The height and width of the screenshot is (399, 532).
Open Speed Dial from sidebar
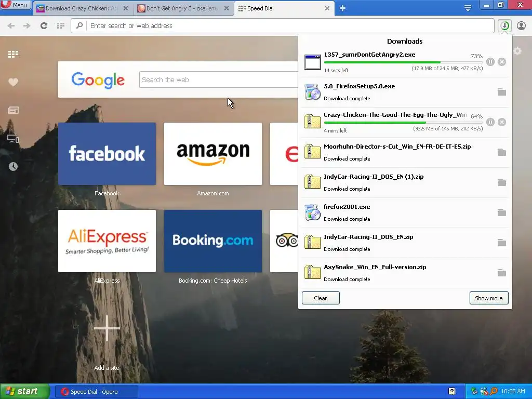tap(13, 54)
